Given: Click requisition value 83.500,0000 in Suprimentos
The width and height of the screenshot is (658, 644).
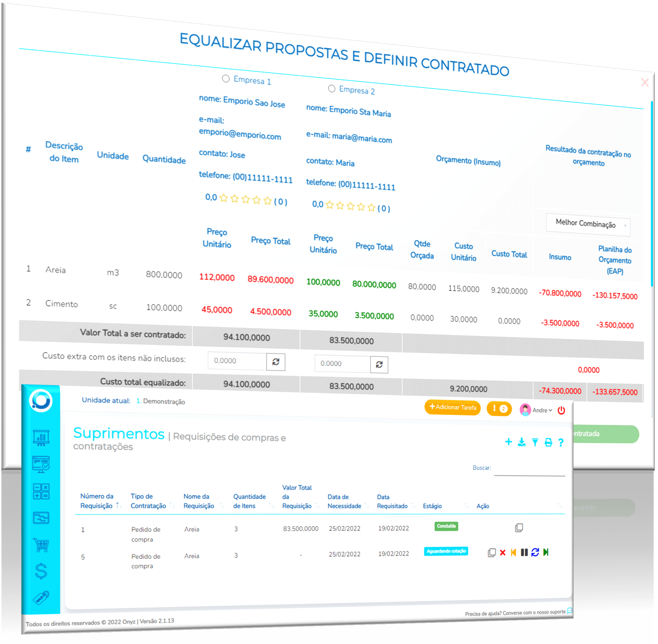Looking at the screenshot, I should (x=301, y=529).
